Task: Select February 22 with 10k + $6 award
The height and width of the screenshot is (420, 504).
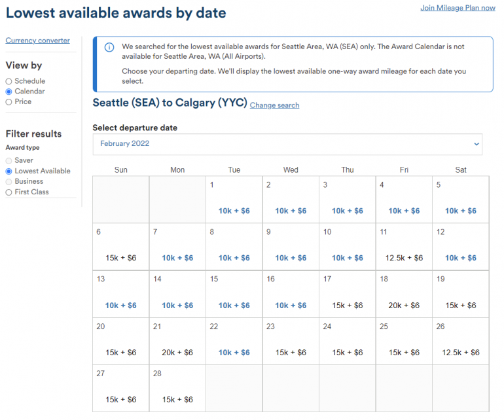Action: pos(234,341)
